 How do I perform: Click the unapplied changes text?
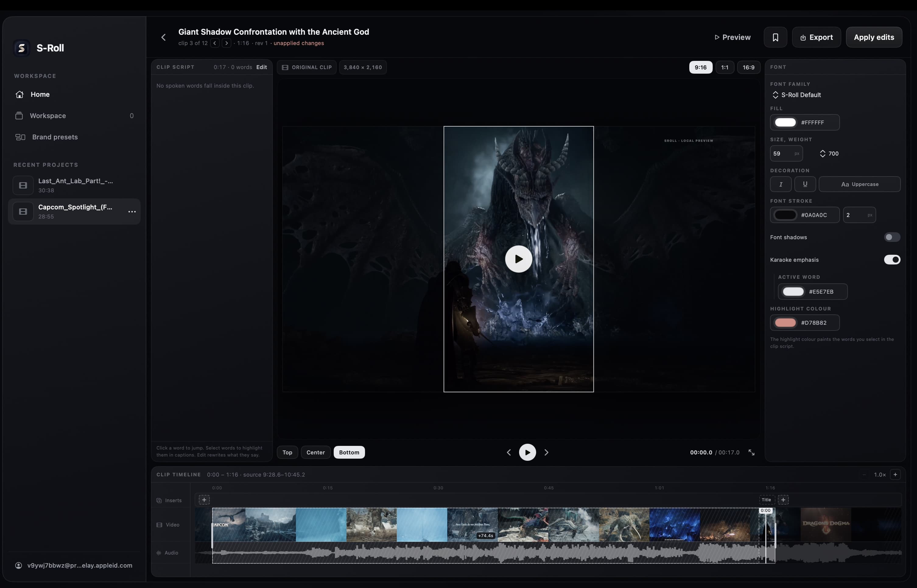pos(299,43)
